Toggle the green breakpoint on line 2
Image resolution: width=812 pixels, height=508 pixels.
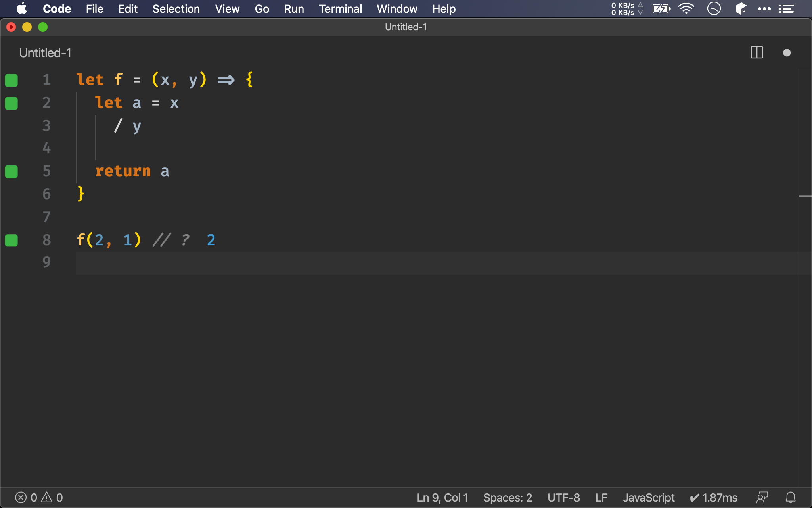11,102
